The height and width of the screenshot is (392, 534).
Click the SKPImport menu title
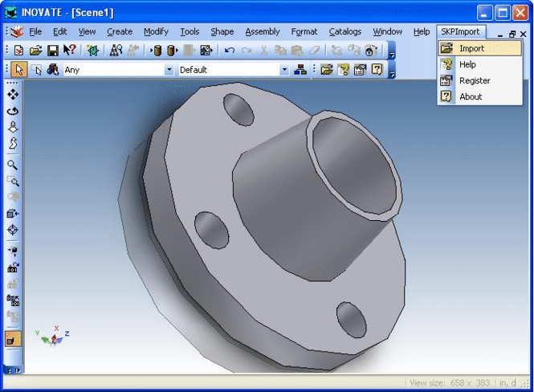point(460,31)
